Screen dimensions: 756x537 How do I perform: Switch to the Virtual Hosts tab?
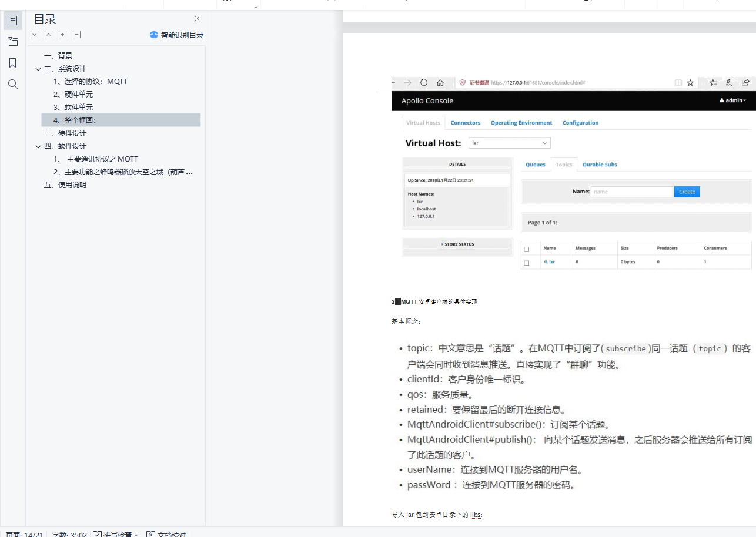click(x=423, y=123)
